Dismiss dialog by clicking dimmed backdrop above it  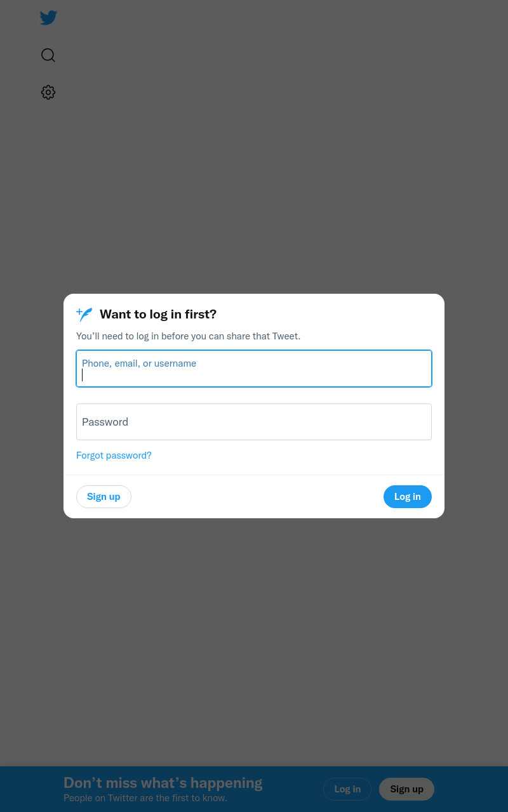254,190
